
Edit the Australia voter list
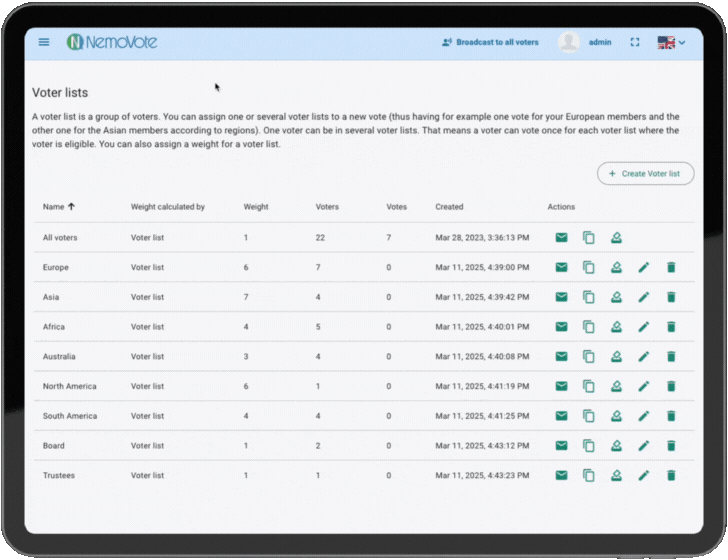(x=644, y=357)
